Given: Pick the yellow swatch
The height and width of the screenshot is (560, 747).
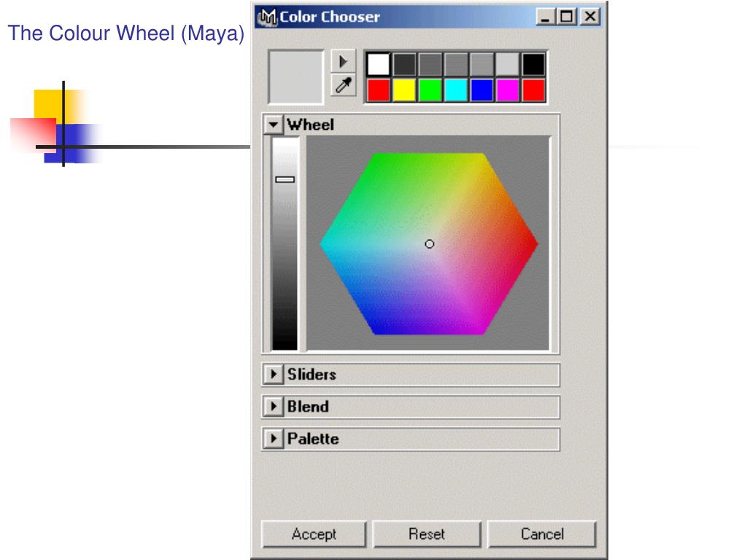Looking at the screenshot, I should pyautogui.click(x=404, y=90).
